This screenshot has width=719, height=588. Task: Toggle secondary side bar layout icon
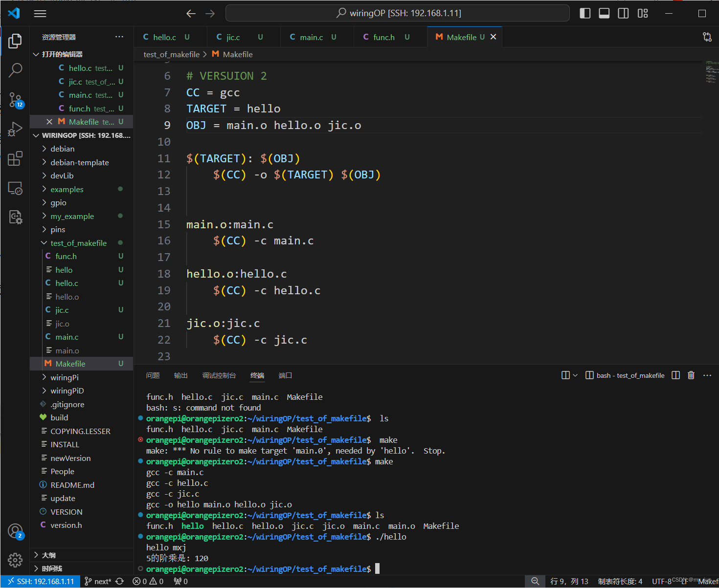tap(623, 13)
